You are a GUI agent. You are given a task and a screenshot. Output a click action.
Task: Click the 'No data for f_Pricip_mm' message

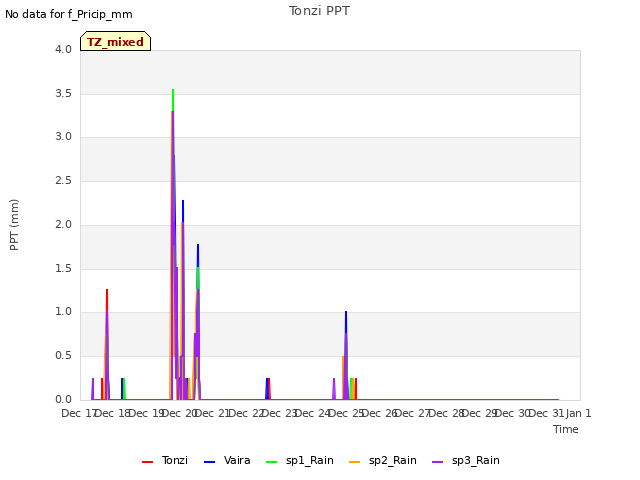point(69,14)
